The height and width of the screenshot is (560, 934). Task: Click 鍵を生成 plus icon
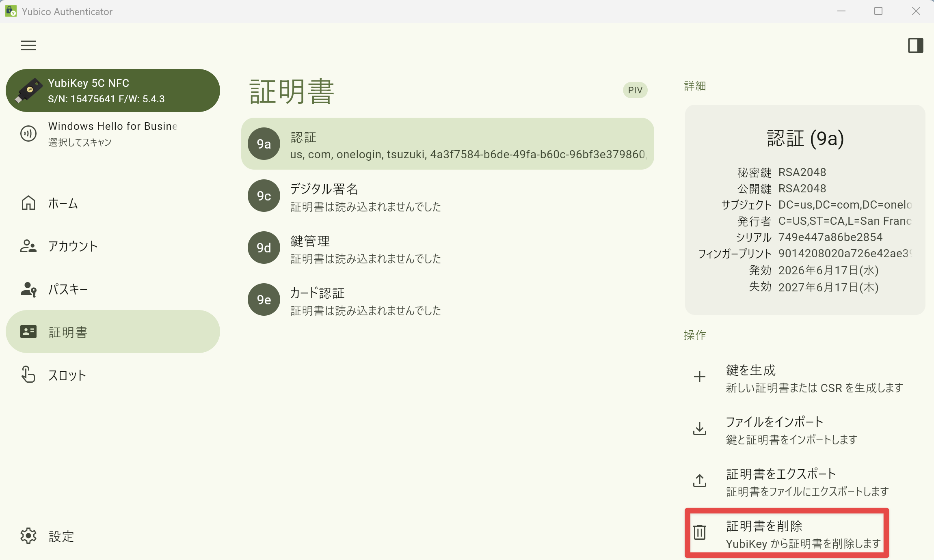(x=699, y=377)
